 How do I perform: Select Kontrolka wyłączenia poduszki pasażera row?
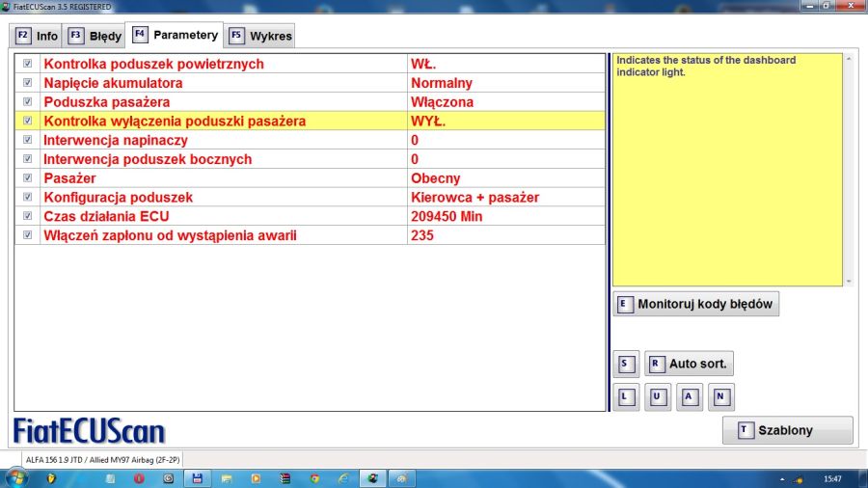(310, 121)
